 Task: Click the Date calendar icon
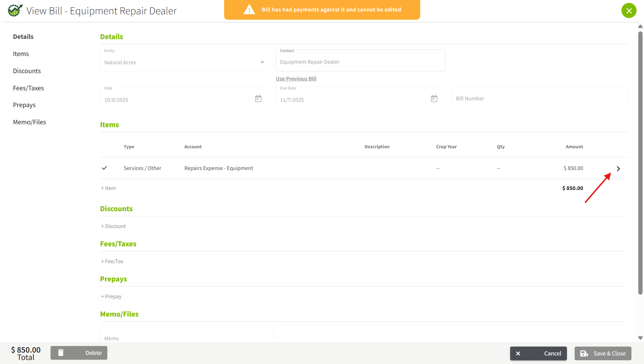click(258, 99)
